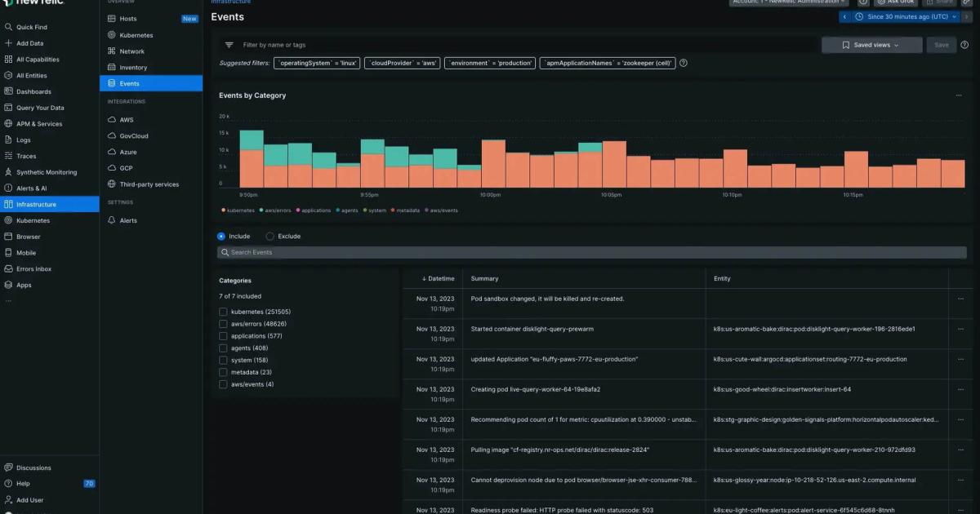Open Query Your Data
The image size is (980, 514).
click(40, 108)
